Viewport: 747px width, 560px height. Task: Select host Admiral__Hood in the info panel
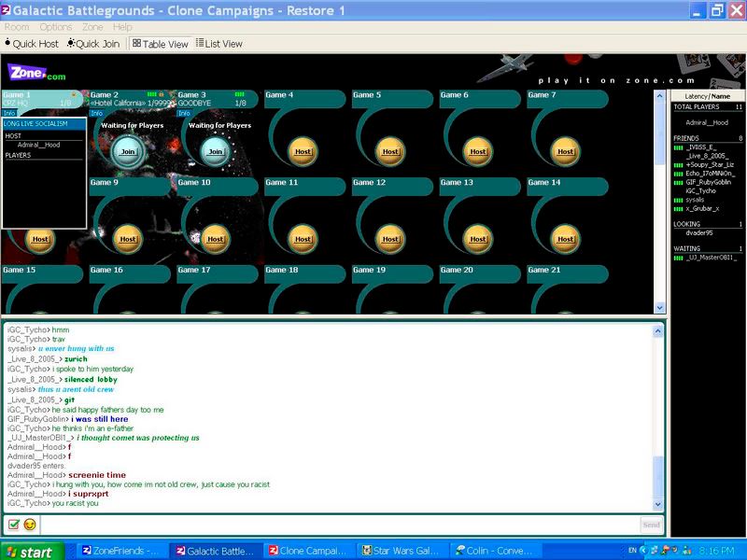click(x=38, y=145)
